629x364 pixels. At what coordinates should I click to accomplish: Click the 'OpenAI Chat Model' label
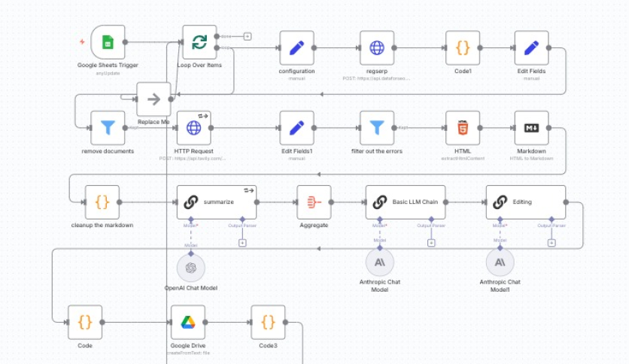point(191,288)
